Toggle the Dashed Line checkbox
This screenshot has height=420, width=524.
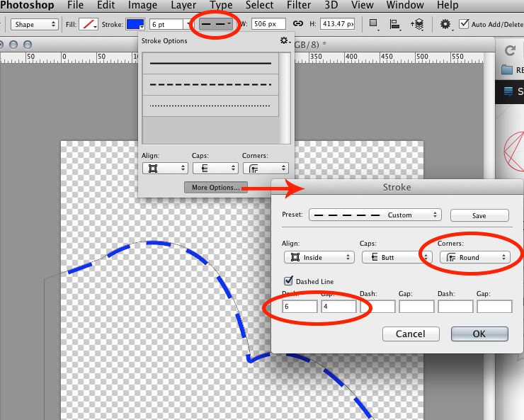point(288,280)
